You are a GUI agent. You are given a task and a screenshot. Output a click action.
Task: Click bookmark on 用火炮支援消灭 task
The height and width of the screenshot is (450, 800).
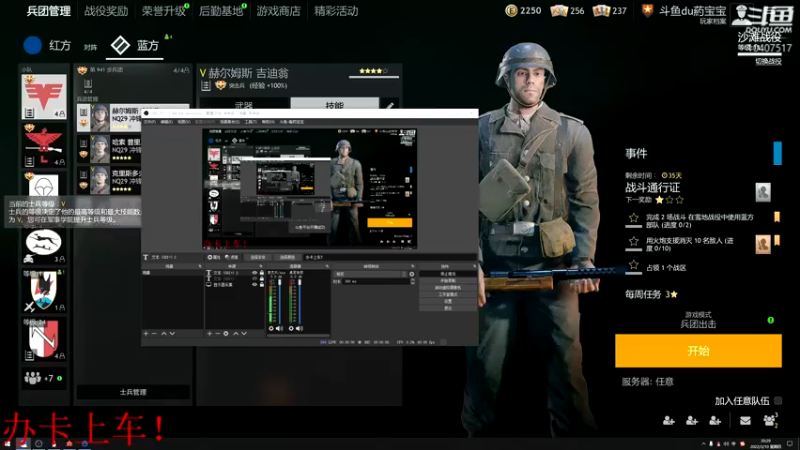(x=777, y=240)
